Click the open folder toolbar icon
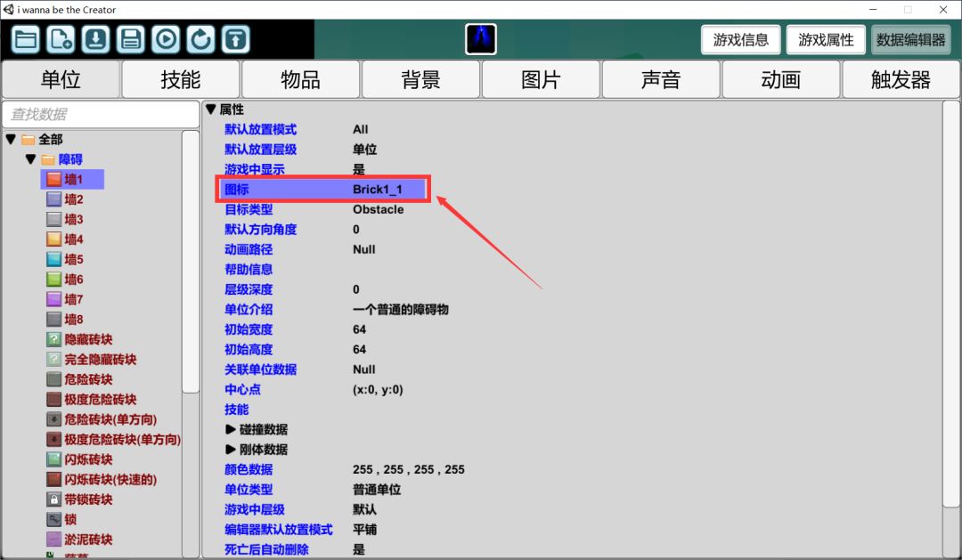 click(x=27, y=39)
